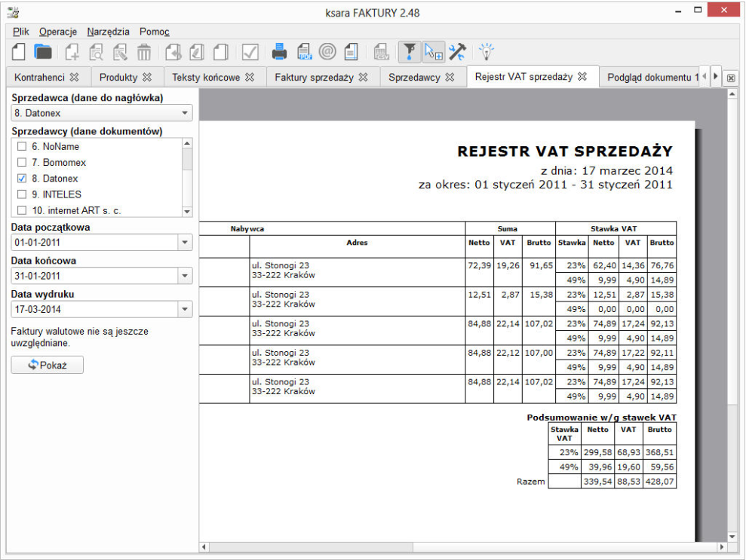This screenshot has height=560, width=746.
Task: Open the Plik menu
Action: pyautogui.click(x=21, y=32)
